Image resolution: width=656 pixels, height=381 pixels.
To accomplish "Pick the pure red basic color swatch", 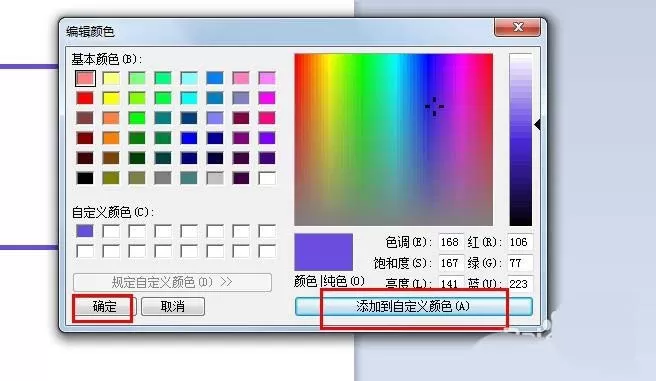I will point(85,98).
